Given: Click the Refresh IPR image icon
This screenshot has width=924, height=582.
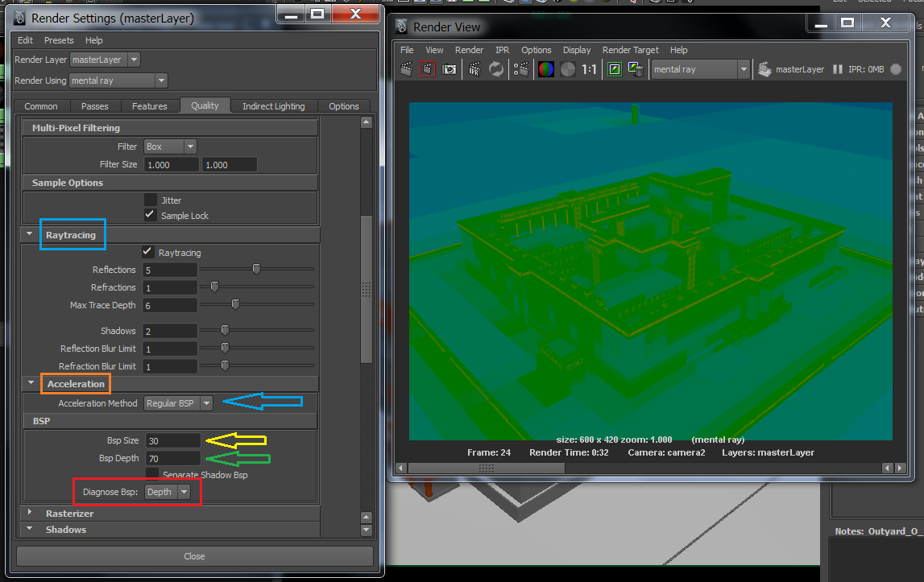Looking at the screenshot, I should click(496, 69).
